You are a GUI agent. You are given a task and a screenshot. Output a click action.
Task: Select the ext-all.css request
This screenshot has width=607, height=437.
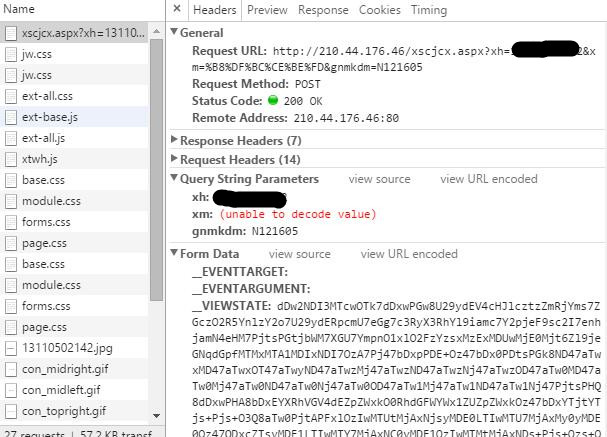click(74, 96)
